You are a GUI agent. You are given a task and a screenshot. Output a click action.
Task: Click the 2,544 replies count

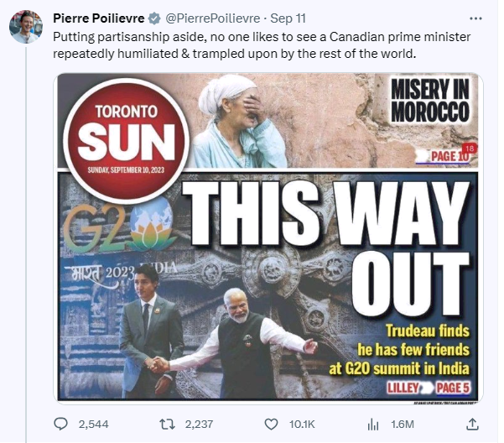tap(94, 425)
